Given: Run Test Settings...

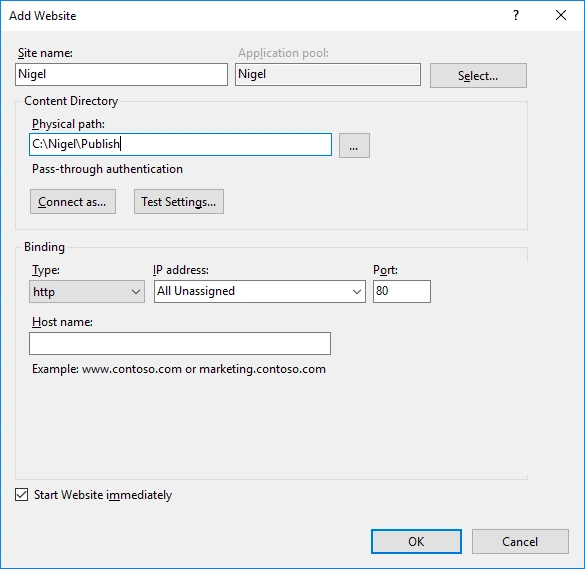Looking at the screenshot, I should pyautogui.click(x=179, y=201).
